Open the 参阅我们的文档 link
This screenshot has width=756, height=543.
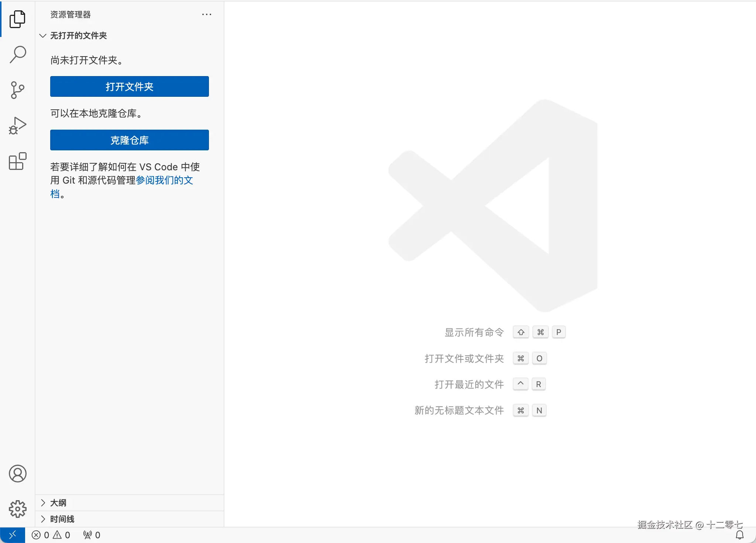coord(164,180)
